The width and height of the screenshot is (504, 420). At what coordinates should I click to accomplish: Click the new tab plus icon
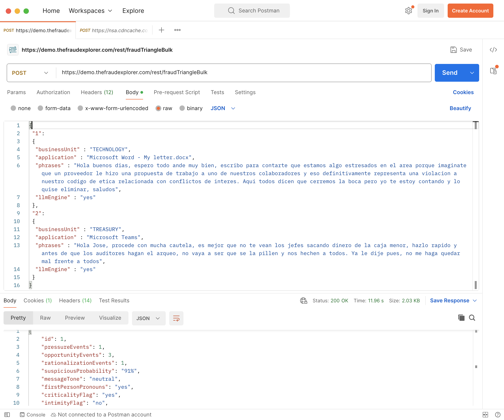click(161, 30)
